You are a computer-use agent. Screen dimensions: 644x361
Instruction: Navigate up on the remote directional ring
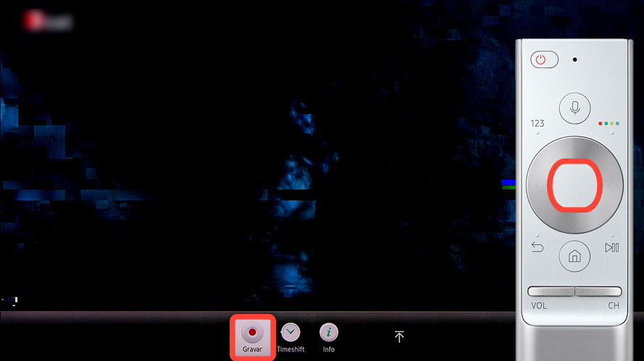click(x=574, y=147)
